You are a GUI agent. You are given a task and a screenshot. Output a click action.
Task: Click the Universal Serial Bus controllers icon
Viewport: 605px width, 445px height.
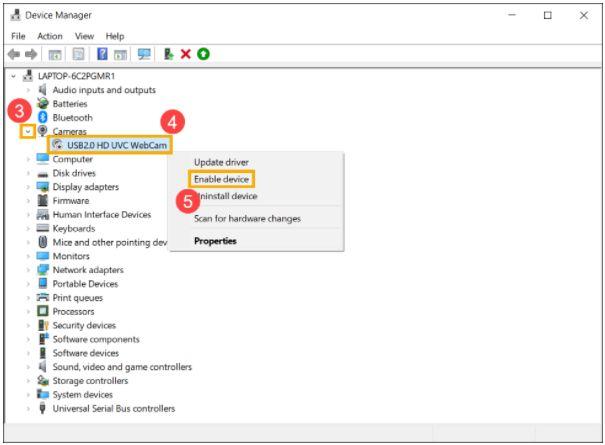click(x=42, y=408)
